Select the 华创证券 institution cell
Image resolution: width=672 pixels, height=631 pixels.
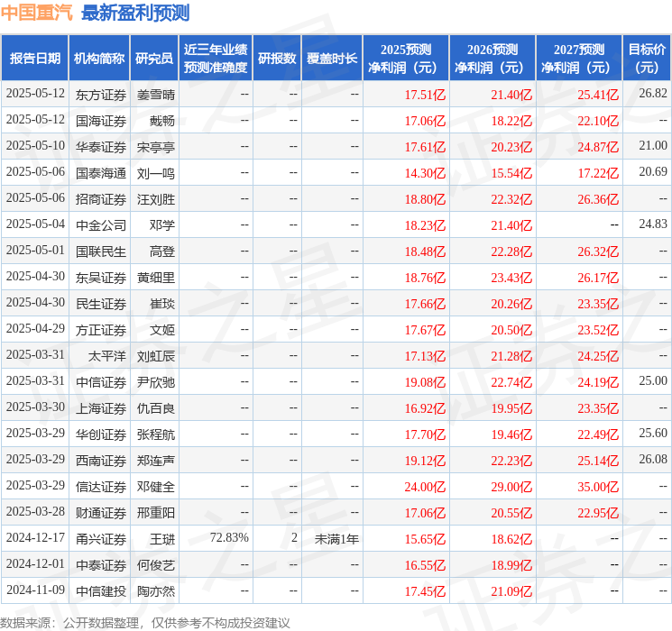click(101, 434)
